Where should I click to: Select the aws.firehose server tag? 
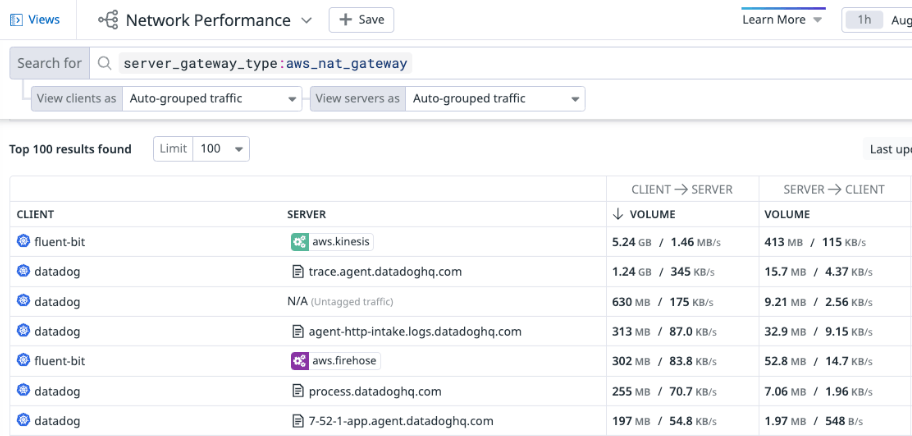(336, 361)
